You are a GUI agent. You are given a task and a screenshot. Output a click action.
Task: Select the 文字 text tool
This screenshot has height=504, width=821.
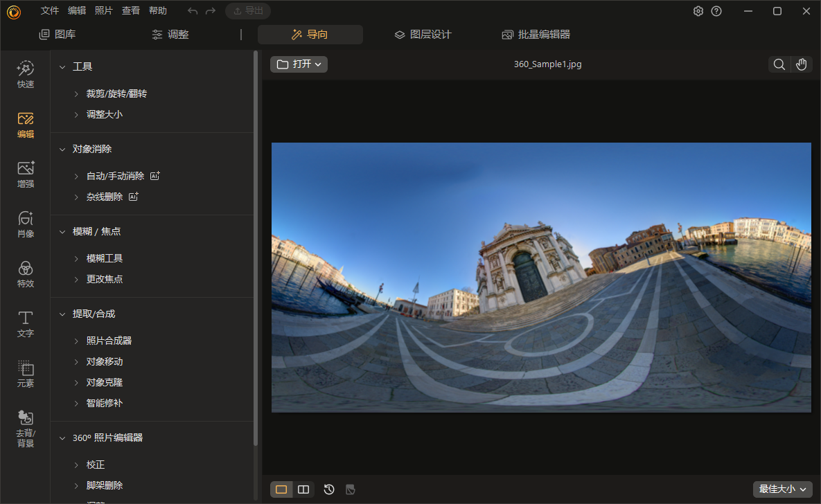tap(25, 323)
